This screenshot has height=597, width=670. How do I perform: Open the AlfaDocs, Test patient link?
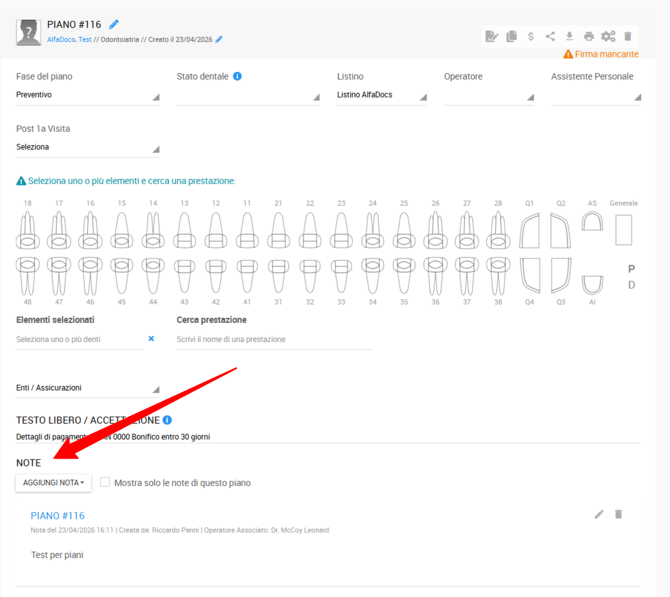click(69, 40)
